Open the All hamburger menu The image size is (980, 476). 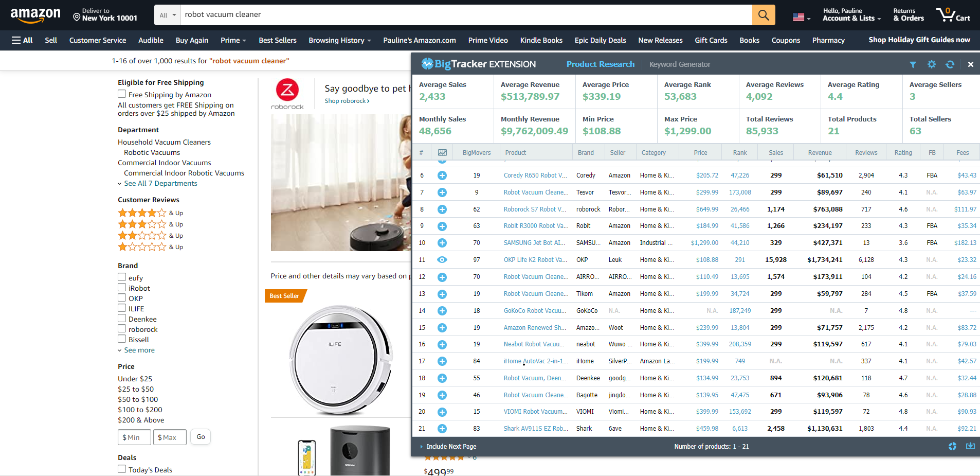tap(22, 40)
